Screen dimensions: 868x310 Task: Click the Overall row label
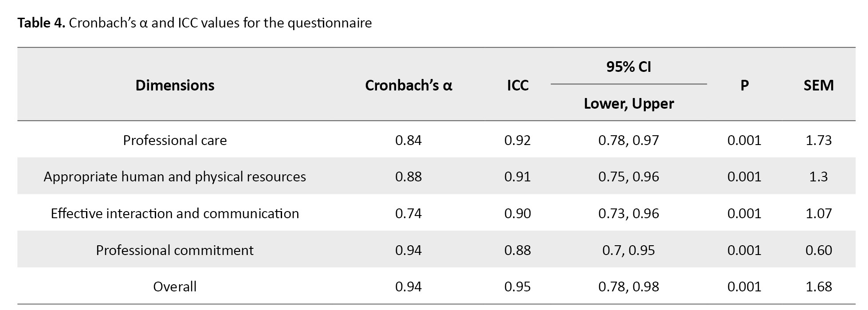[x=175, y=286]
